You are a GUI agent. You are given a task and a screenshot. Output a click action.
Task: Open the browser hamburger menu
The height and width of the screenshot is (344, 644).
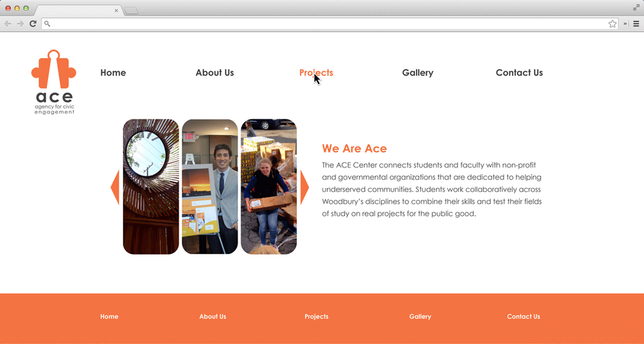pos(636,24)
